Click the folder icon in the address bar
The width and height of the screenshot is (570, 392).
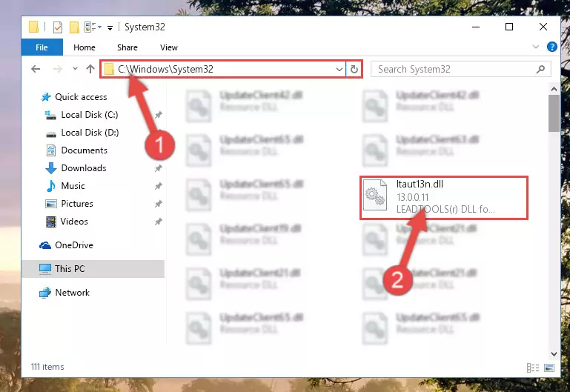click(x=109, y=69)
